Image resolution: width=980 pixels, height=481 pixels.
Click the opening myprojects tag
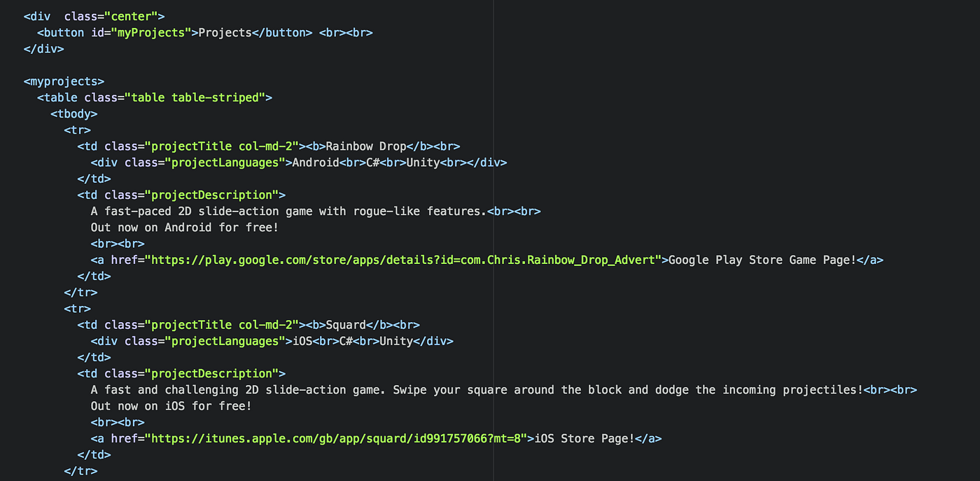coord(64,81)
